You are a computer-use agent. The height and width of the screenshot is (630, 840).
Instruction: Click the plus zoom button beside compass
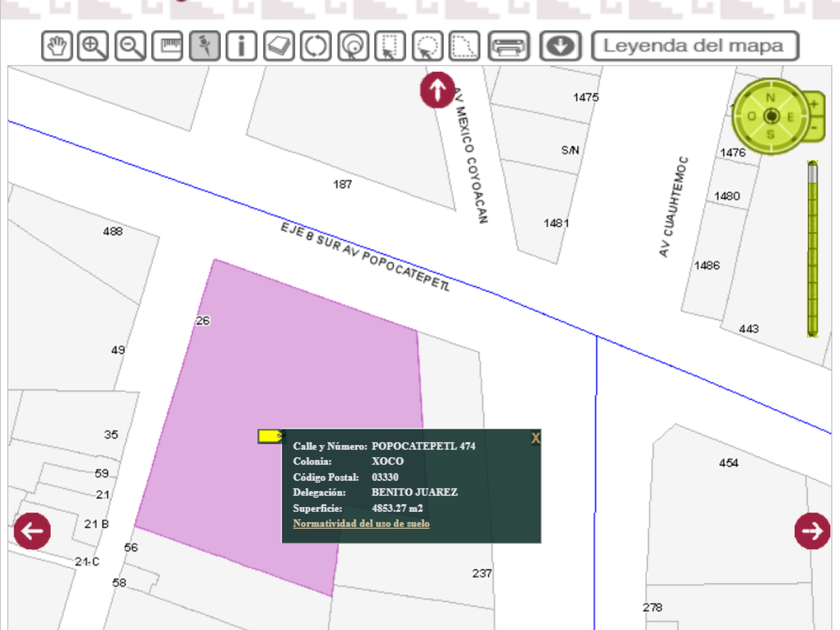814,104
